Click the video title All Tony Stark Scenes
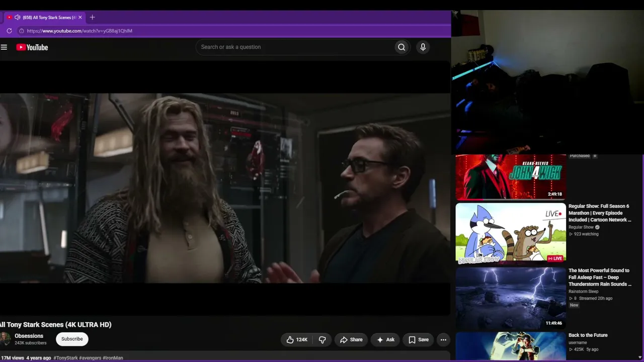The height and width of the screenshot is (362, 644). [x=56, y=325]
